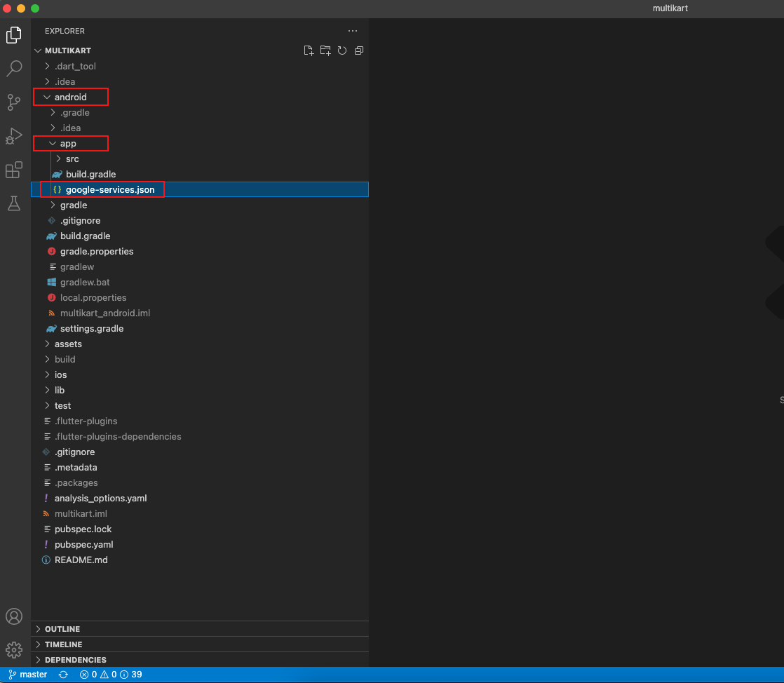
Task: Open the Accounts menu icon
Action: click(x=14, y=616)
